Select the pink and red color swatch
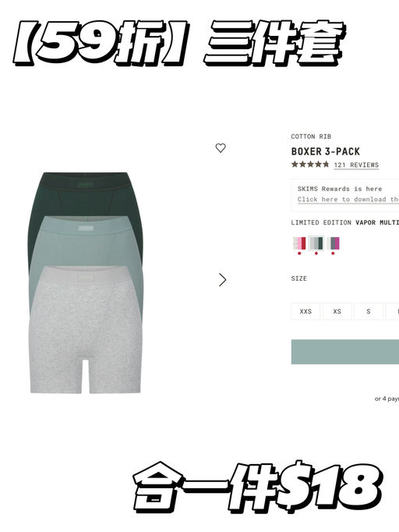This screenshot has height=532, width=399. click(x=299, y=243)
